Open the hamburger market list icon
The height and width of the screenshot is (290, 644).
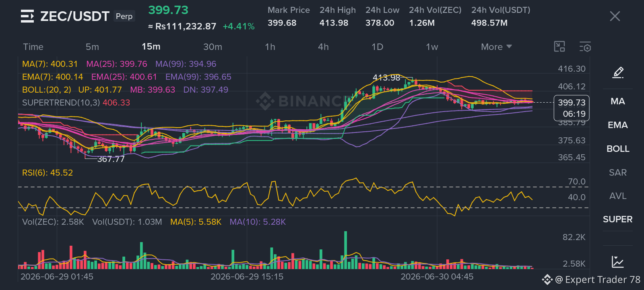coord(27,17)
